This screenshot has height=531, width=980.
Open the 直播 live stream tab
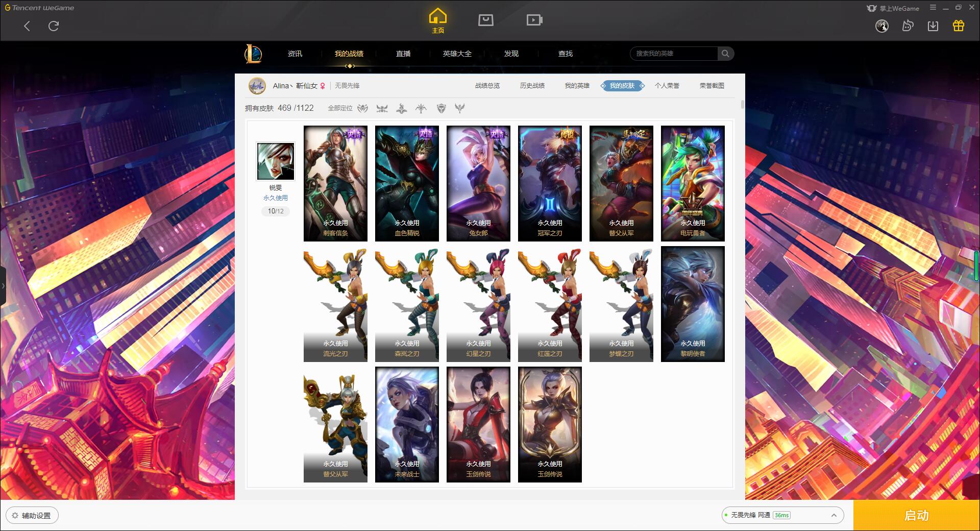point(403,54)
